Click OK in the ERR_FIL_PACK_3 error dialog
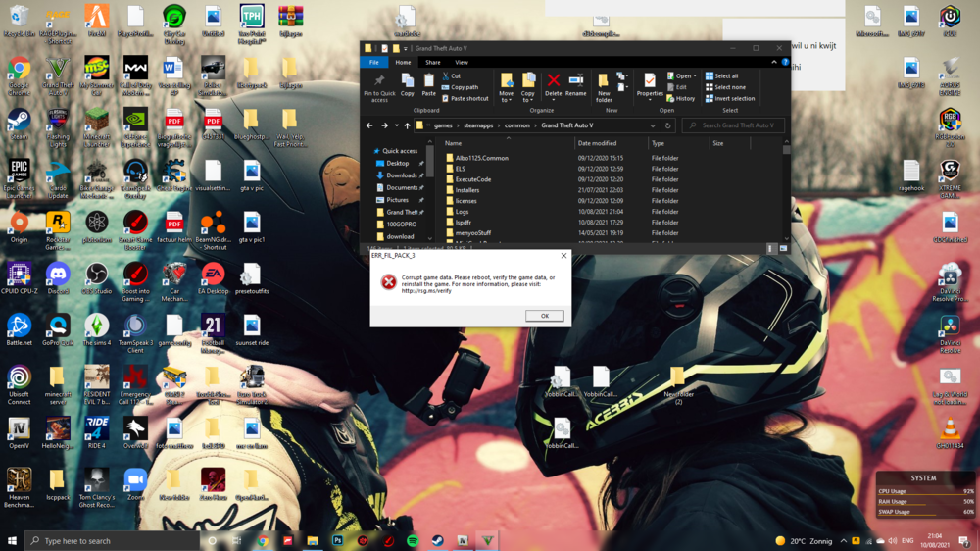This screenshot has height=551, width=980. [544, 316]
